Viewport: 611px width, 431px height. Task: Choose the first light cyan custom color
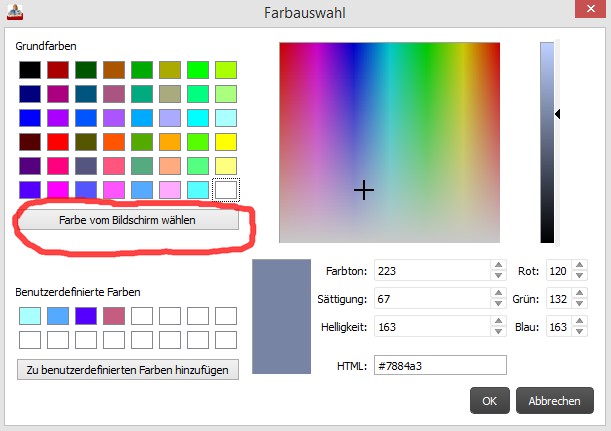point(30,316)
